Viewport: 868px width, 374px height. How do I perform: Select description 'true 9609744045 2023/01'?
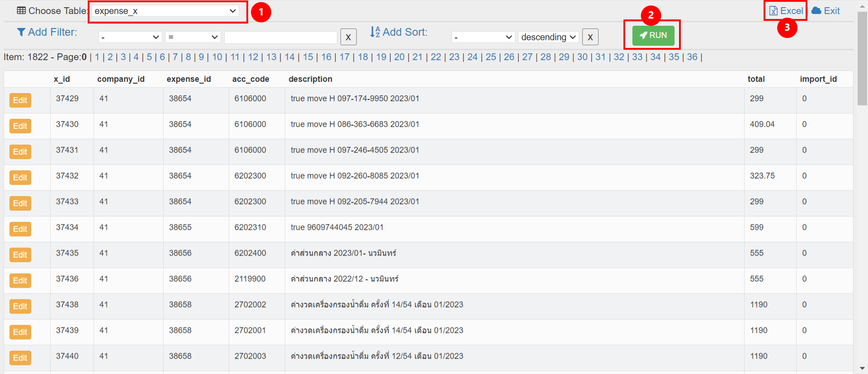pyautogui.click(x=337, y=227)
